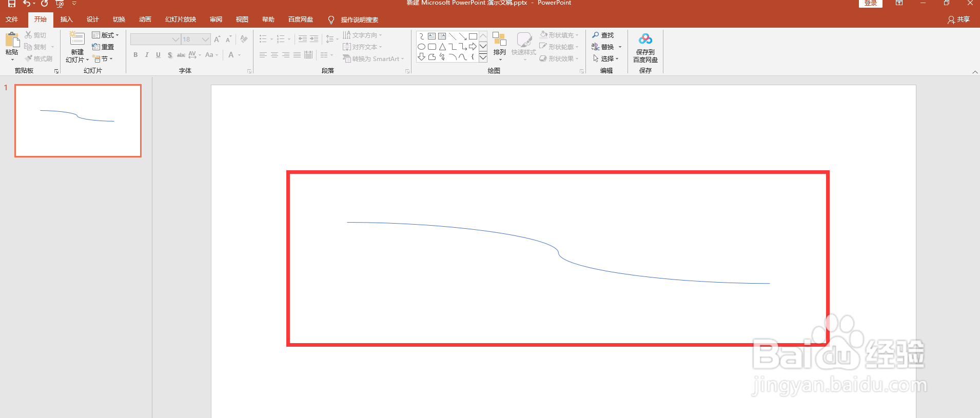
Task: Select the rounded rectangle shape
Action: coord(432,47)
